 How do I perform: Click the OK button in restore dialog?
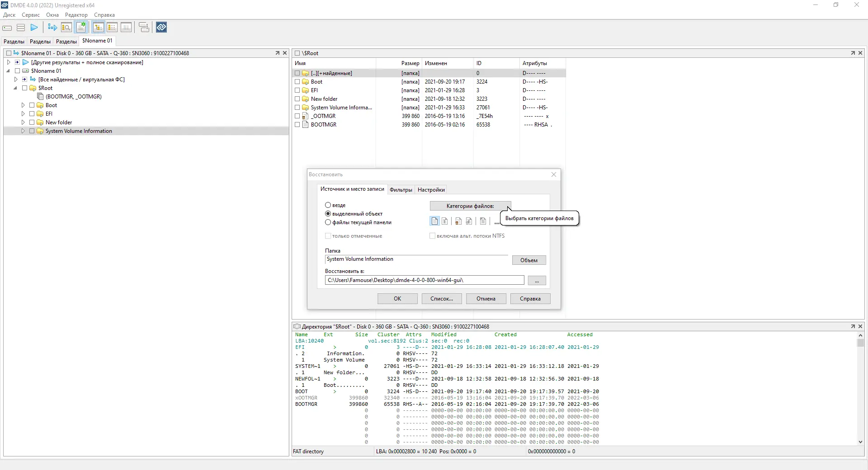[397, 299]
